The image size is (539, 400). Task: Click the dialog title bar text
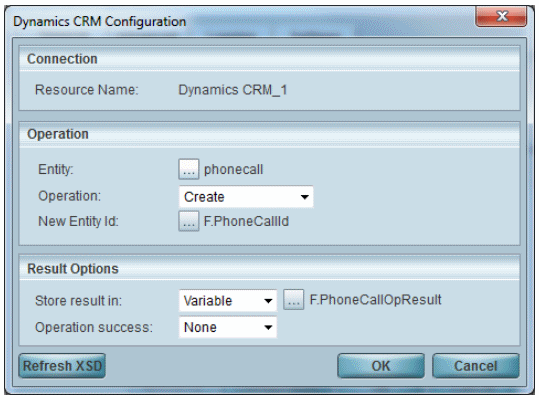(x=100, y=22)
